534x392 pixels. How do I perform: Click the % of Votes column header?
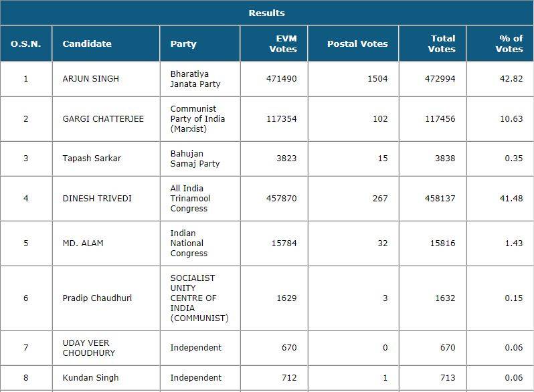coord(510,43)
